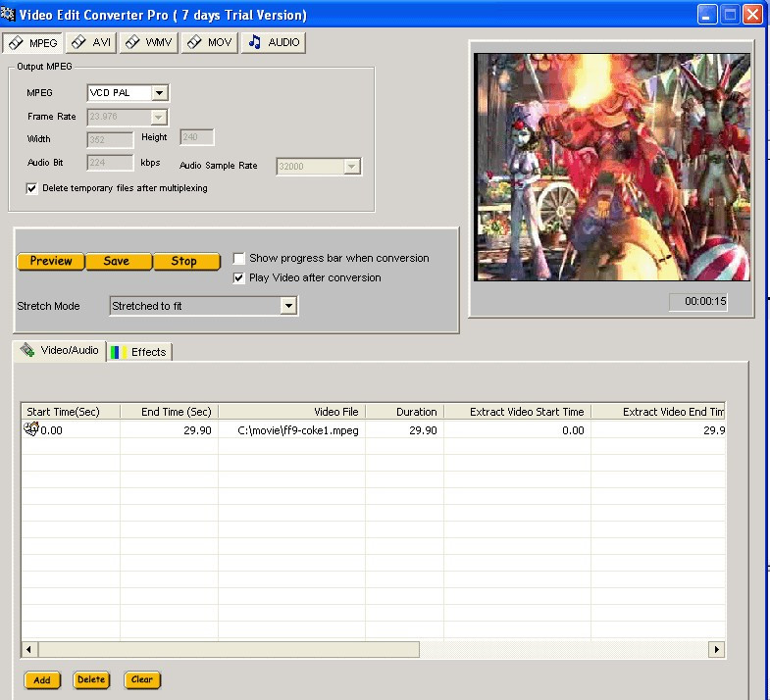
Task: Open the Frame Rate dropdown
Action: tap(158, 118)
